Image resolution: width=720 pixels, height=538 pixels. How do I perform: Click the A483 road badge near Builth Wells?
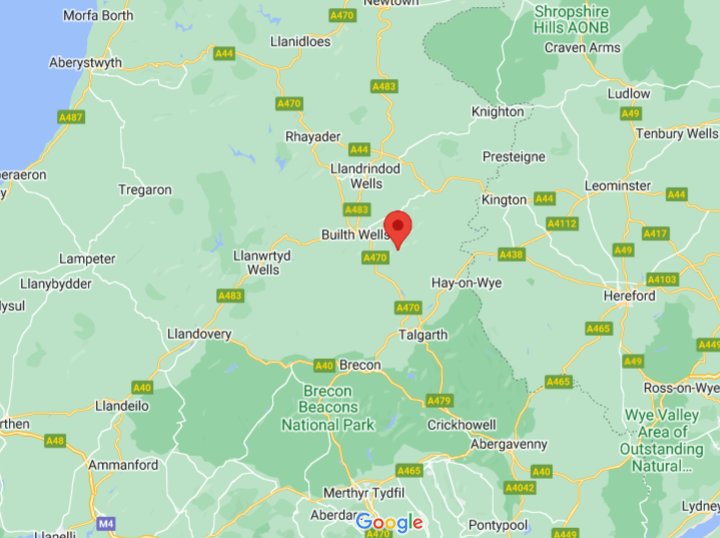pyautogui.click(x=357, y=210)
